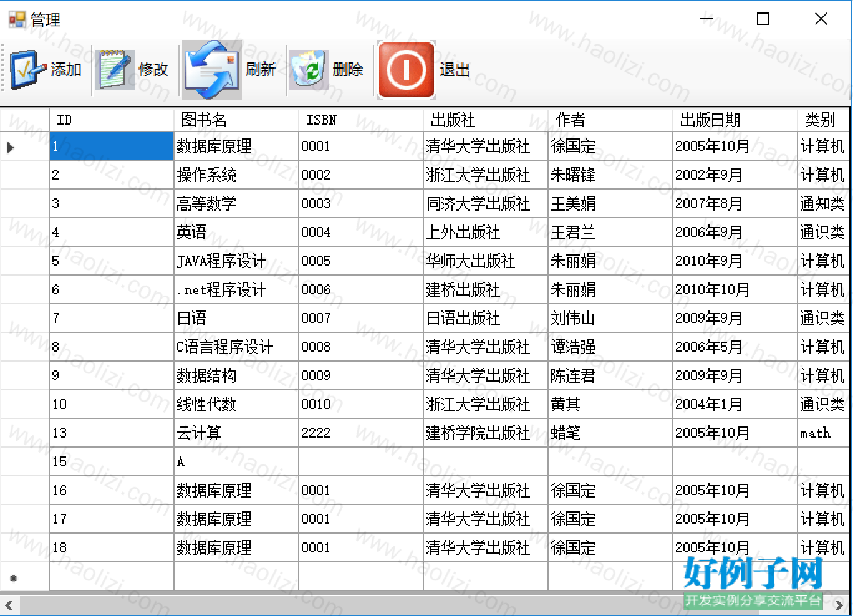Select the date cell 2004年1月
This screenshot has height=616, width=853.
pos(735,405)
